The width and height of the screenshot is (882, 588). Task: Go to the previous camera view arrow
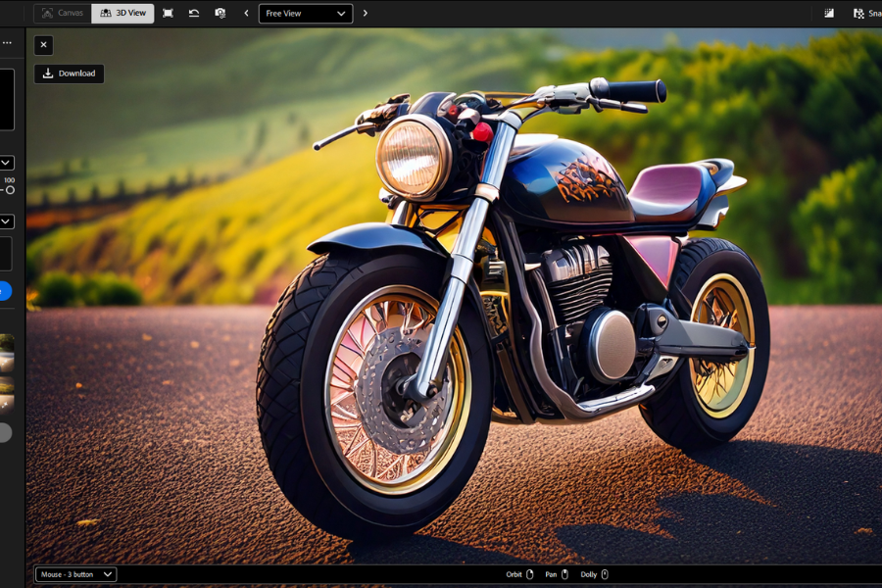pos(246,13)
